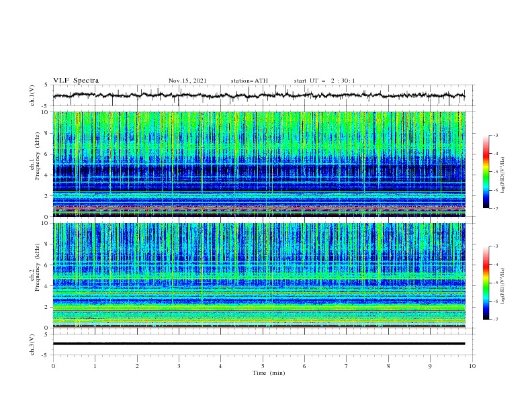Click the ch.3 flat voltage trace
Image resolution: width=532 pixels, height=411 pixels.
259,344
